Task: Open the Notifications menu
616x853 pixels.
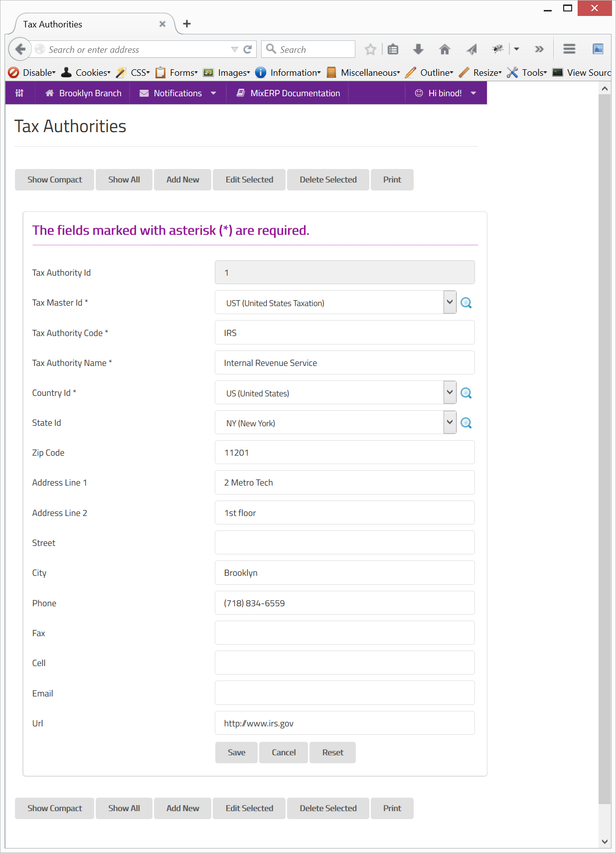Action: pos(178,93)
